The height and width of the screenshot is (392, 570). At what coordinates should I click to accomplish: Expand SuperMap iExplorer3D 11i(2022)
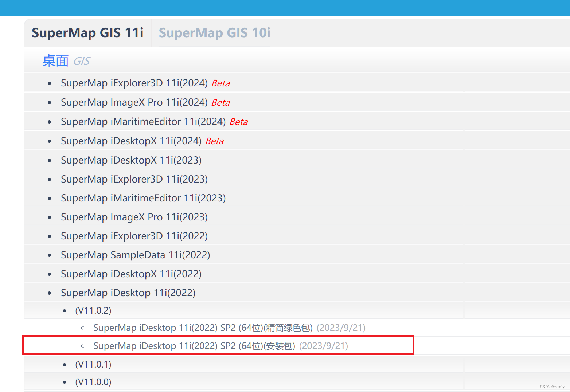pyautogui.click(x=134, y=236)
